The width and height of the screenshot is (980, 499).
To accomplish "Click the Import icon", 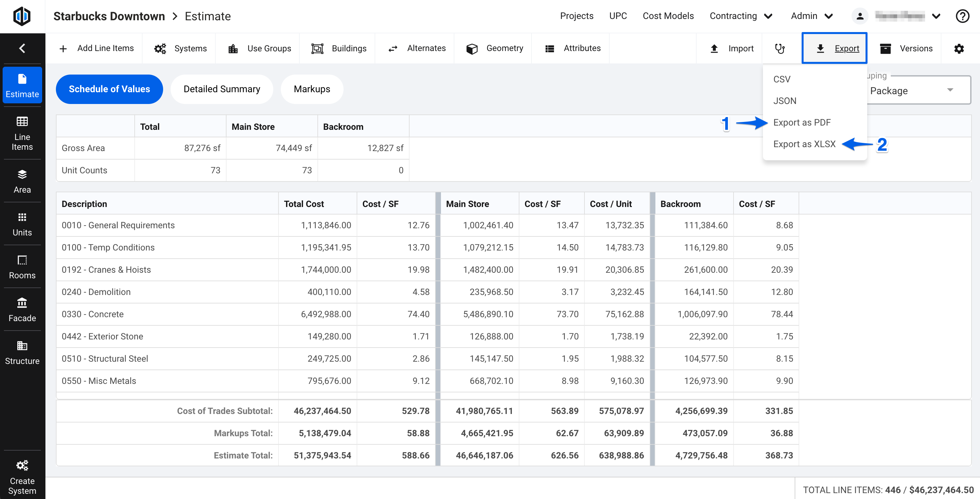I will tap(714, 48).
